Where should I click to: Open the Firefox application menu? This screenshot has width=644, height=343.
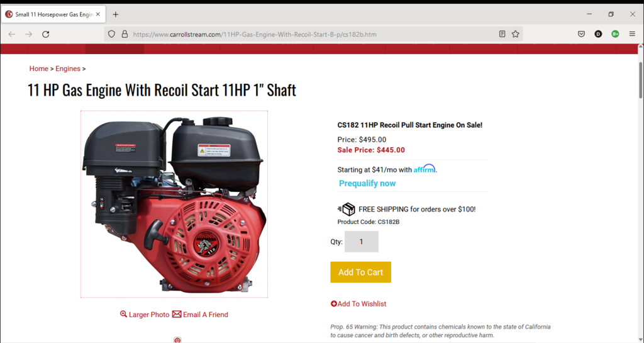click(x=632, y=35)
